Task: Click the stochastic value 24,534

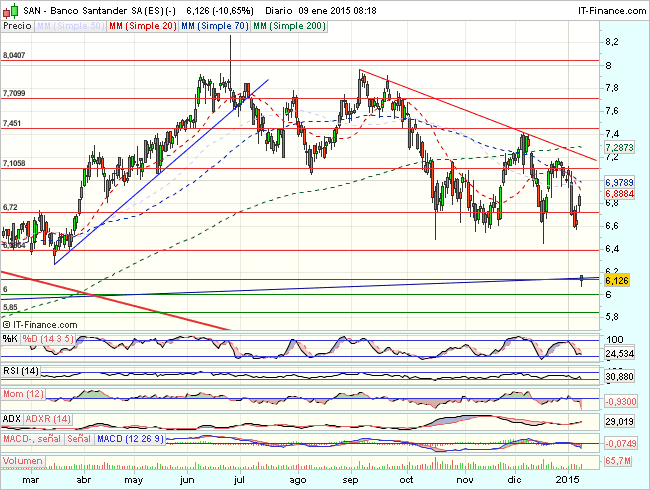Action: pyautogui.click(x=619, y=354)
